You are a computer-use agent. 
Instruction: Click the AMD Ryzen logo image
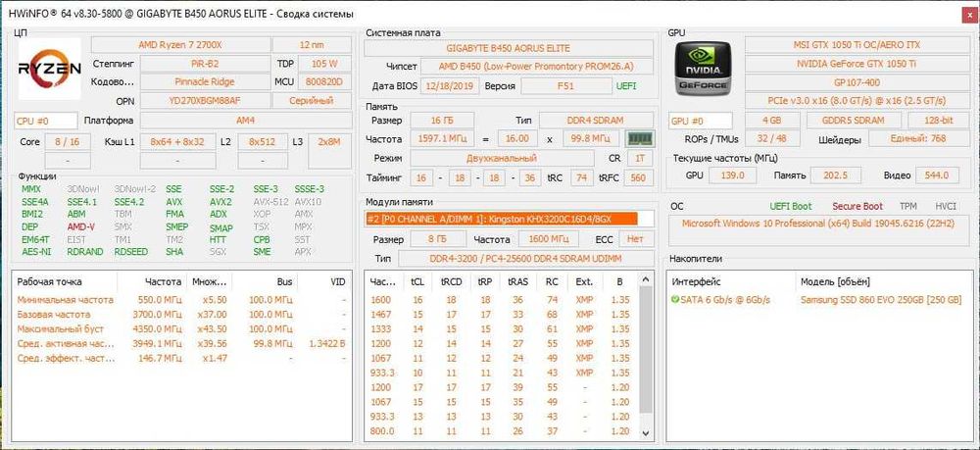(50, 69)
